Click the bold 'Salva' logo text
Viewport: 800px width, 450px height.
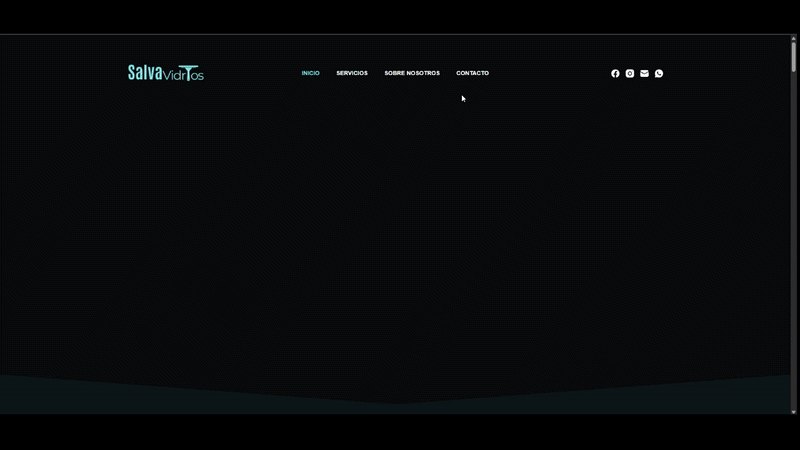tap(145, 73)
